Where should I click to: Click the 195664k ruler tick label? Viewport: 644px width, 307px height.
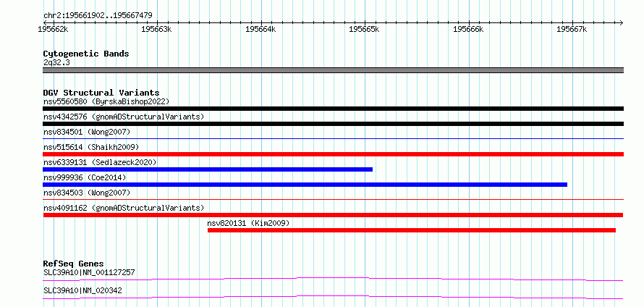click(260, 29)
